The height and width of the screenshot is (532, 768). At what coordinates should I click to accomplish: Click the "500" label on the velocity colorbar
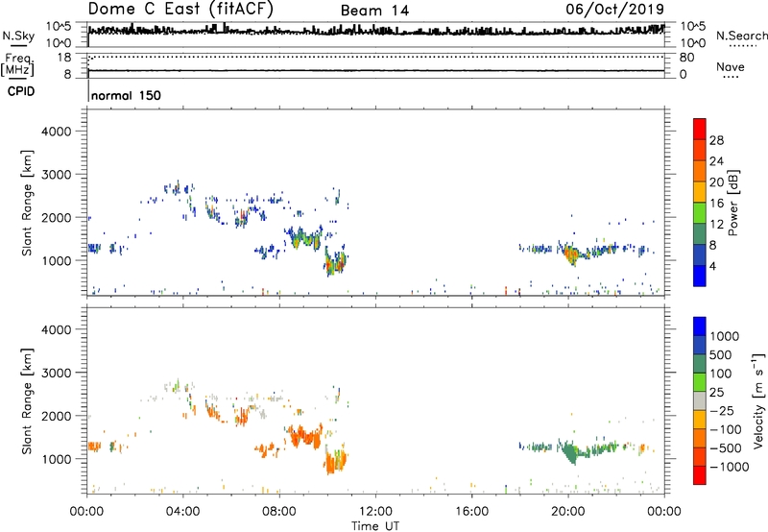coord(722,355)
